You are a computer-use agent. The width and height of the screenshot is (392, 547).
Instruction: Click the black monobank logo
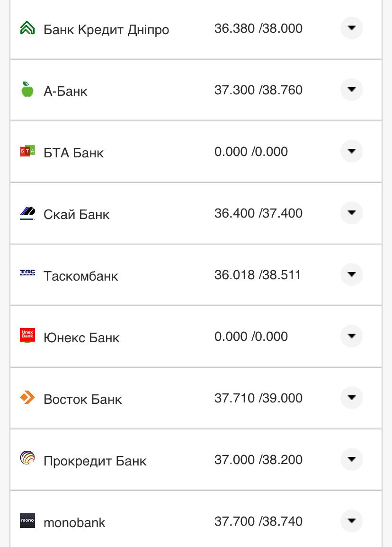[27, 520]
